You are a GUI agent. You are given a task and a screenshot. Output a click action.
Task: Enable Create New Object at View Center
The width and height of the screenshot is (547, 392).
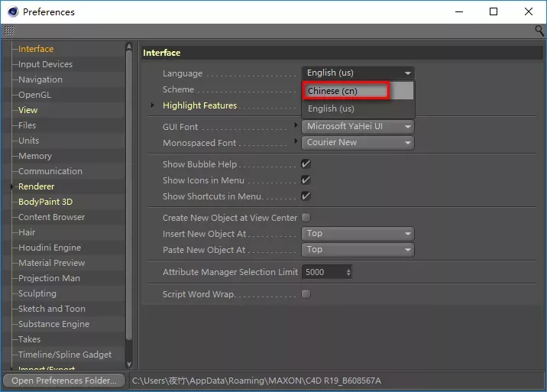point(306,218)
